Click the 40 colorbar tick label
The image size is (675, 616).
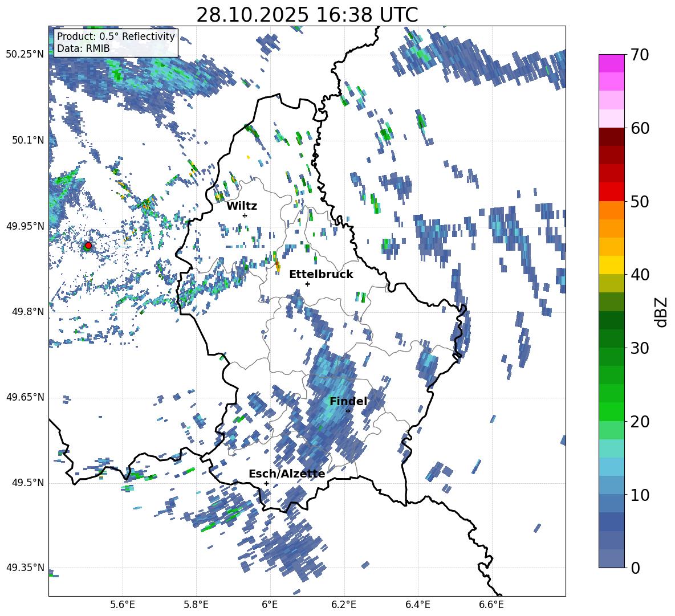point(640,275)
